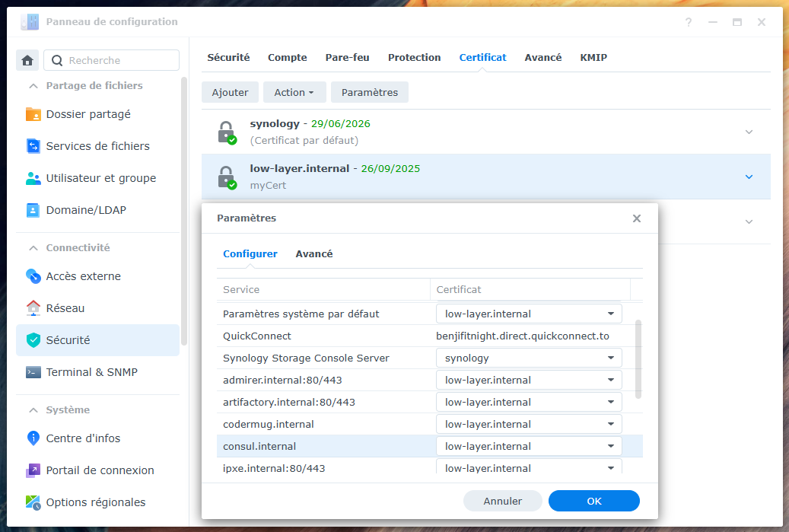The image size is (789, 532).
Task: Click the help question mark icon
Action: (x=689, y=22)
